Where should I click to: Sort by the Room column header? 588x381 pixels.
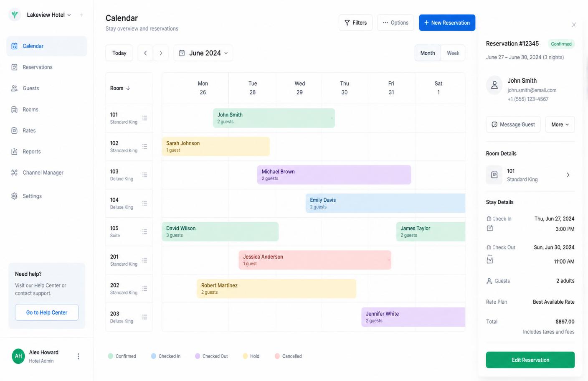120,88
